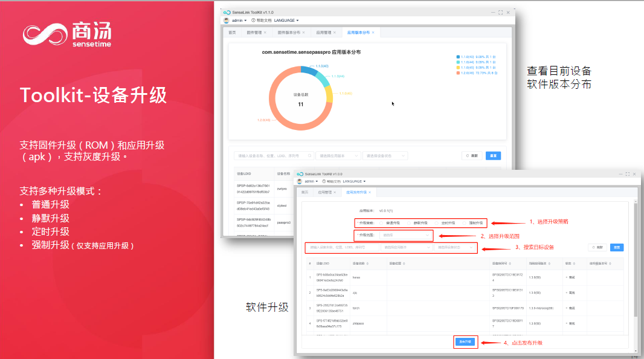The height and width of the screenshot is (359, 644).
Task: Switch to the 首页 tab in the v1.1.0 window
Action: point(232,33)
